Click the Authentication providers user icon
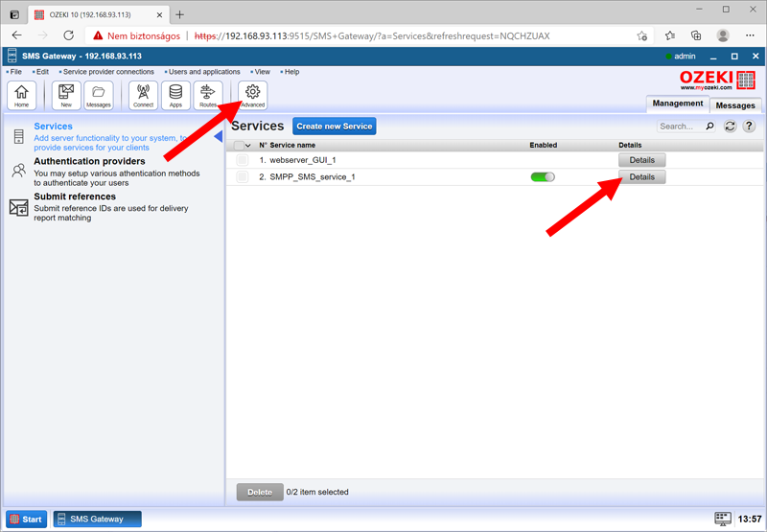 point(18,171)
